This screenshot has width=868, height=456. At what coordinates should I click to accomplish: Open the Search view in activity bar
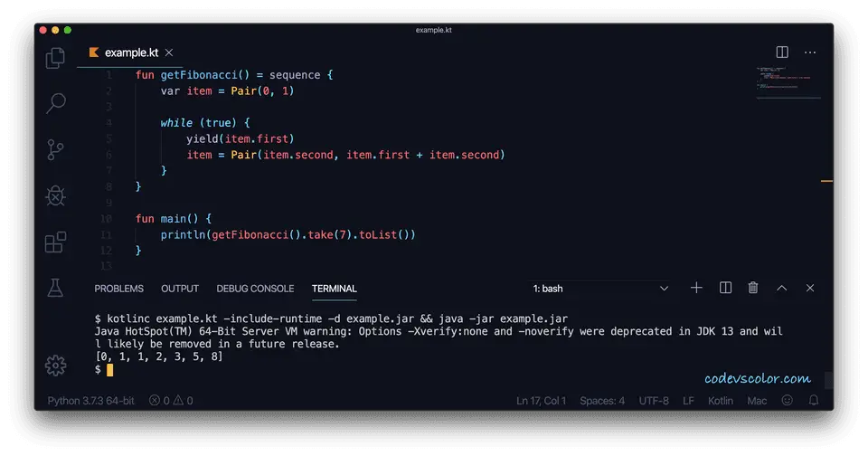(56, 103)
